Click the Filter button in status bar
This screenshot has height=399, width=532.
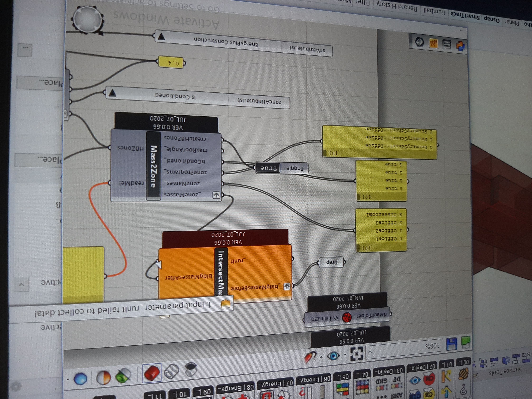pyautogui.click(x=362, y=3)
